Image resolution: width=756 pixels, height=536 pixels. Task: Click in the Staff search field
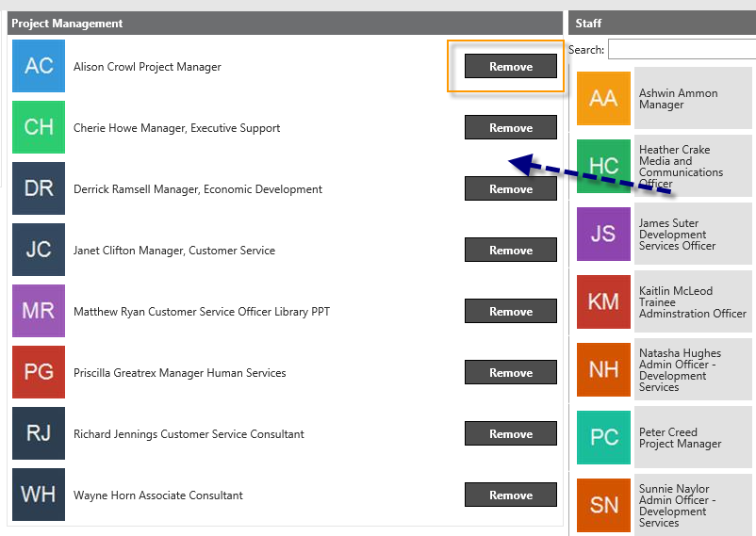click(682, 49)
